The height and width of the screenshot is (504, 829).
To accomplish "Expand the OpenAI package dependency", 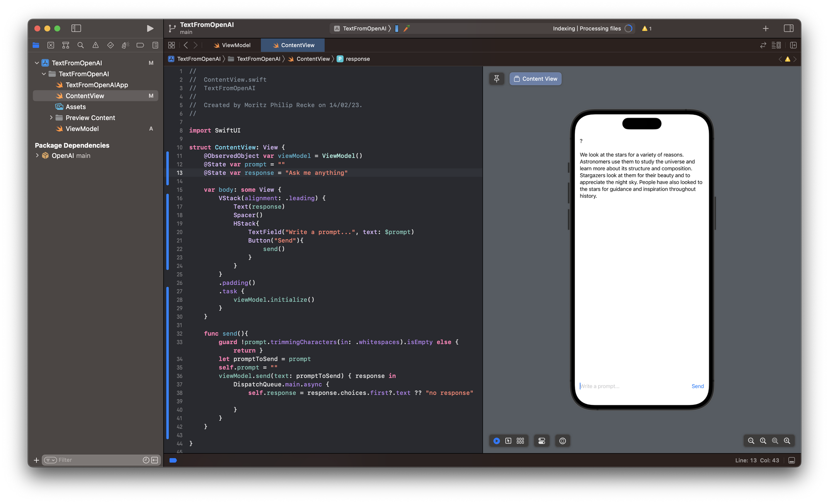I will click(37, 155).
